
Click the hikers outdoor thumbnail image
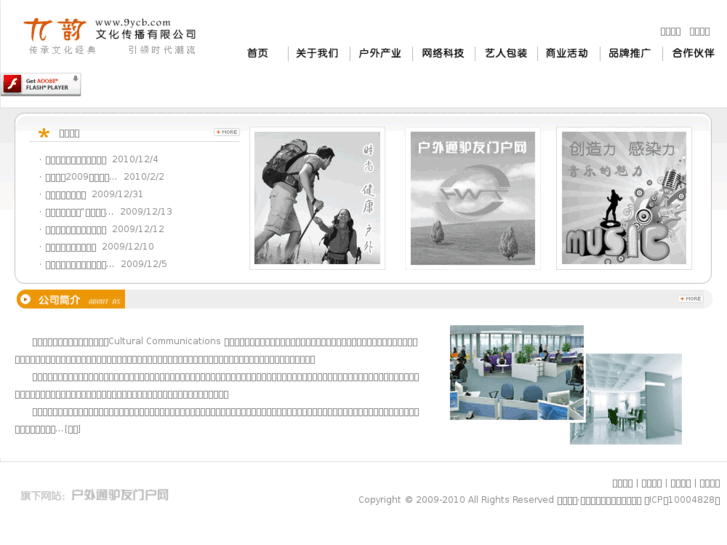pos(317,198)
